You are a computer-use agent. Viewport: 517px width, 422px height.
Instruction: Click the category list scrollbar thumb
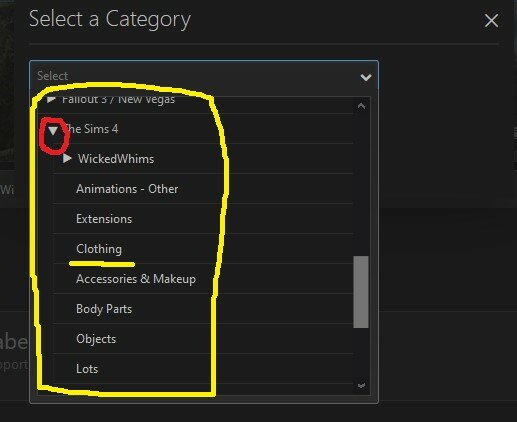[361, 292]
